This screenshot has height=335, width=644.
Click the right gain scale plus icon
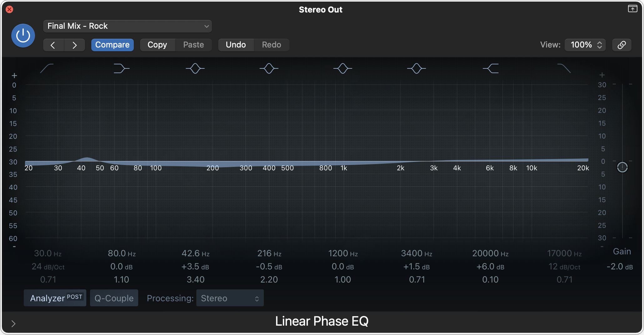602,75
